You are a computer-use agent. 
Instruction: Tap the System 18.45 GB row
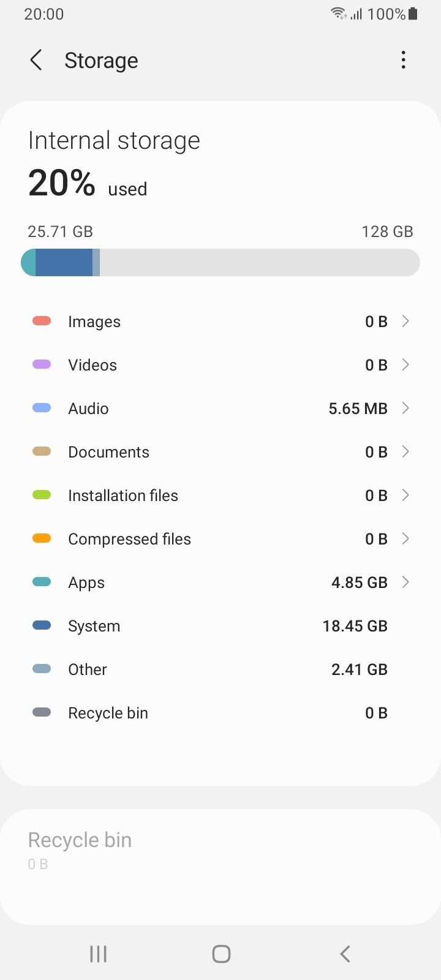coord(221,626)
